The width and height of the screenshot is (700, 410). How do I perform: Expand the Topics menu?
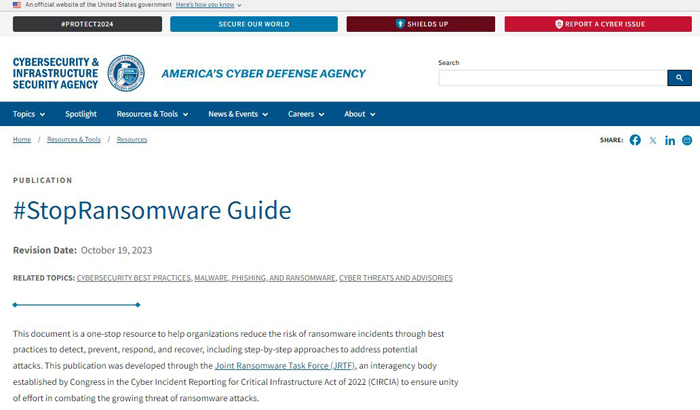[29, 114]
